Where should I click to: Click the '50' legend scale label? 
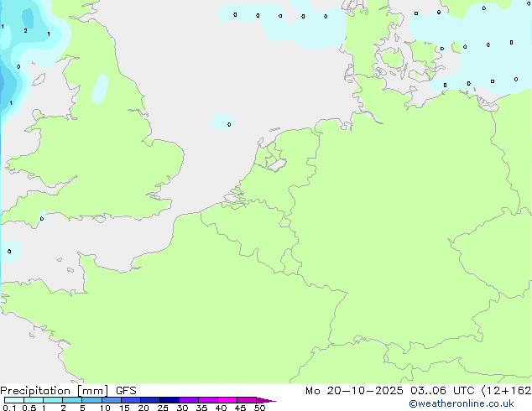point(260,408)
